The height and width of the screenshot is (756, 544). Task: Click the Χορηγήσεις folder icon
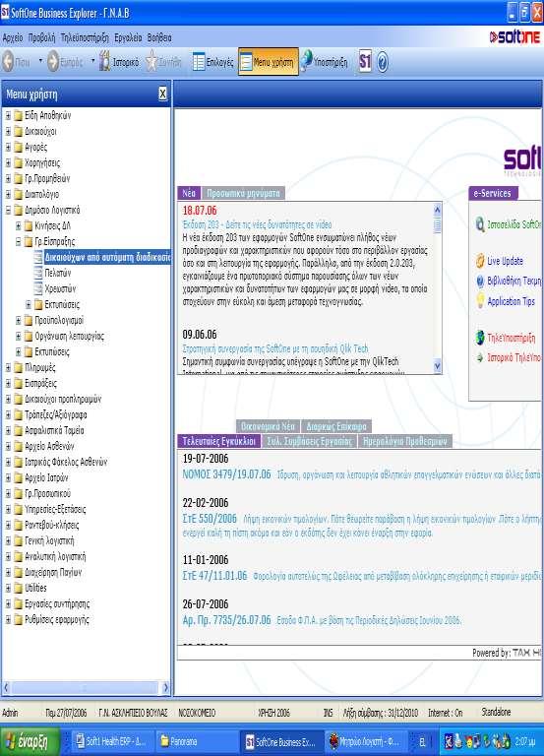tap(19, 163)
